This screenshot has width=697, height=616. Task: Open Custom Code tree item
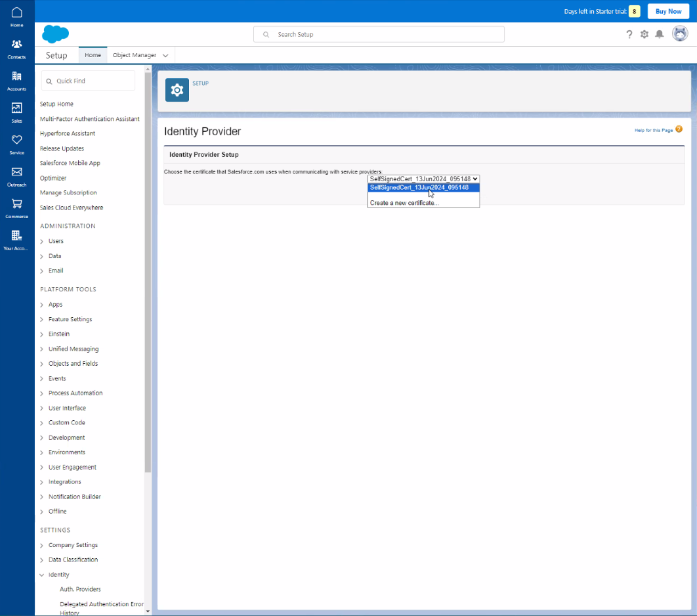(x=67, y=422)
